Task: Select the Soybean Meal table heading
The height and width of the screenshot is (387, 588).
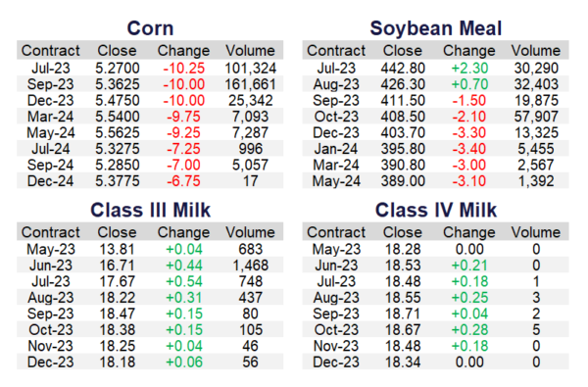Action: click(436, 28)
